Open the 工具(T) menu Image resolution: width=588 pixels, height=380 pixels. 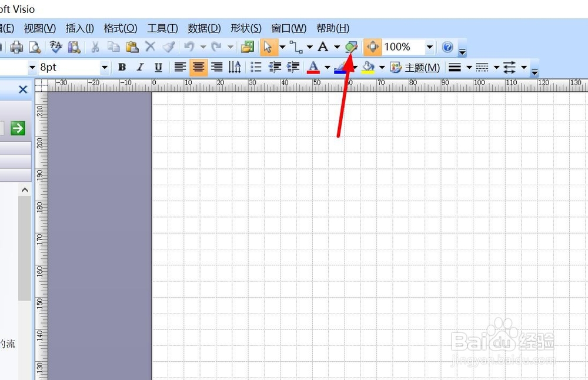coord(162,28)
